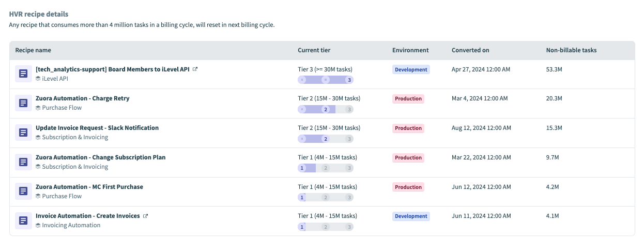Open Update Invoice Request - Slack Notification recipe
This screenshot has width=644, height=249.
pyautogui.click(x=97, y=128)
